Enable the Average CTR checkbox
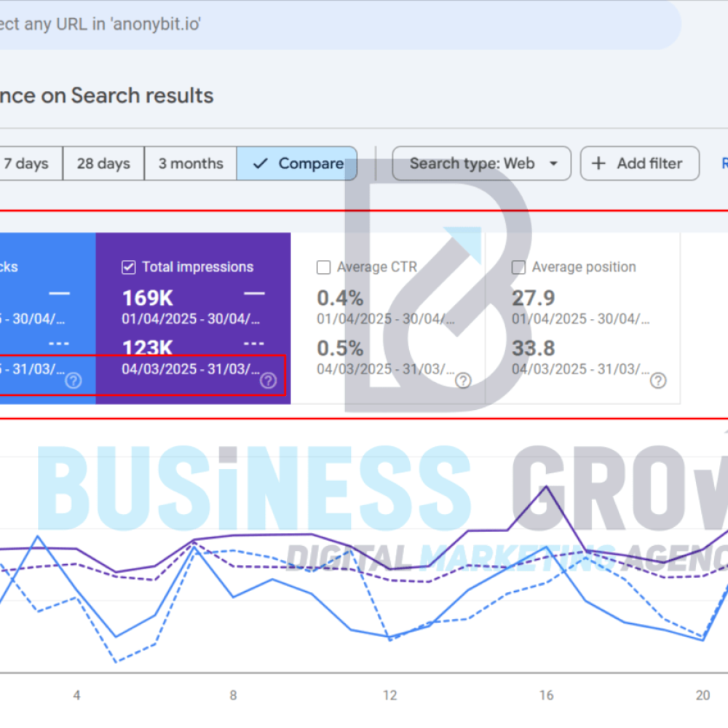This screenshot has height=728, width=728. (x=324, y=267)
